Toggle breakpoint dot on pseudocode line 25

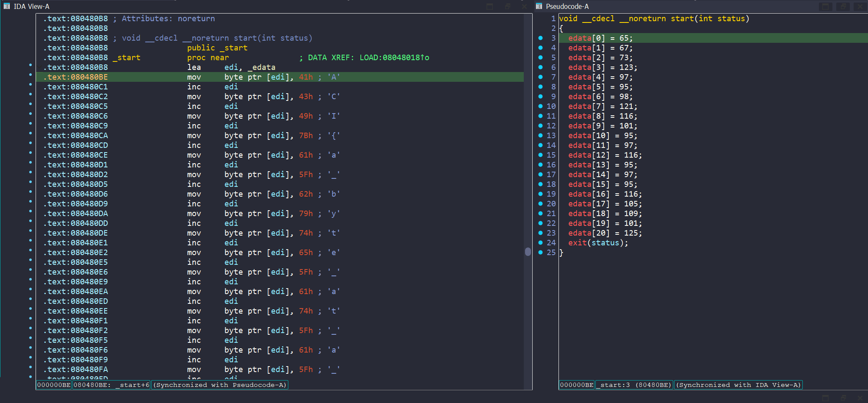tap(541, 253)
